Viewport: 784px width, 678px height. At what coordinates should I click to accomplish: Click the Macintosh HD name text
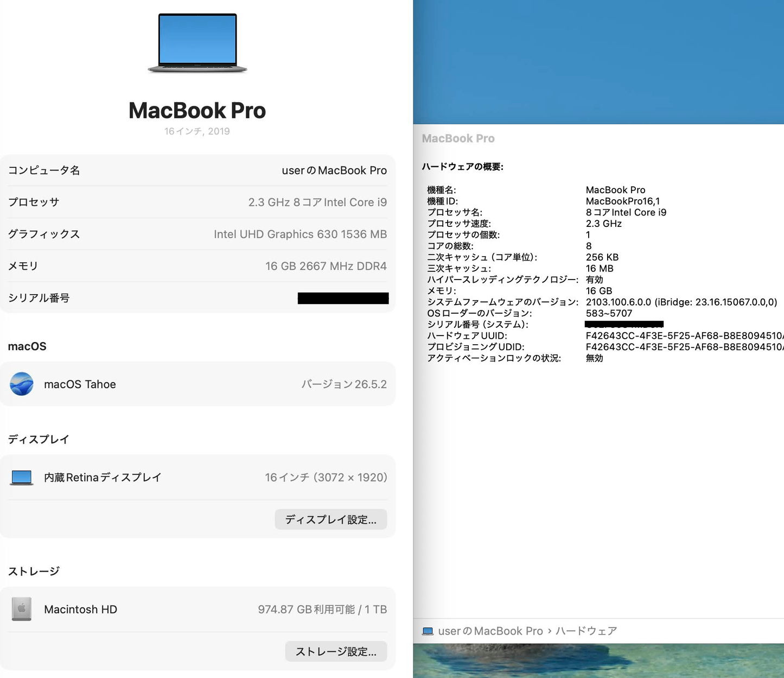point(80,610)
